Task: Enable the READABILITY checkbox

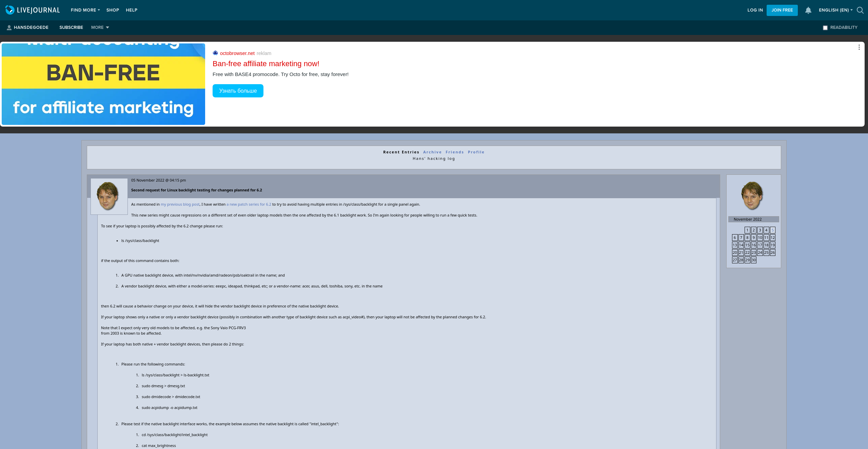Action: (825, 27)
